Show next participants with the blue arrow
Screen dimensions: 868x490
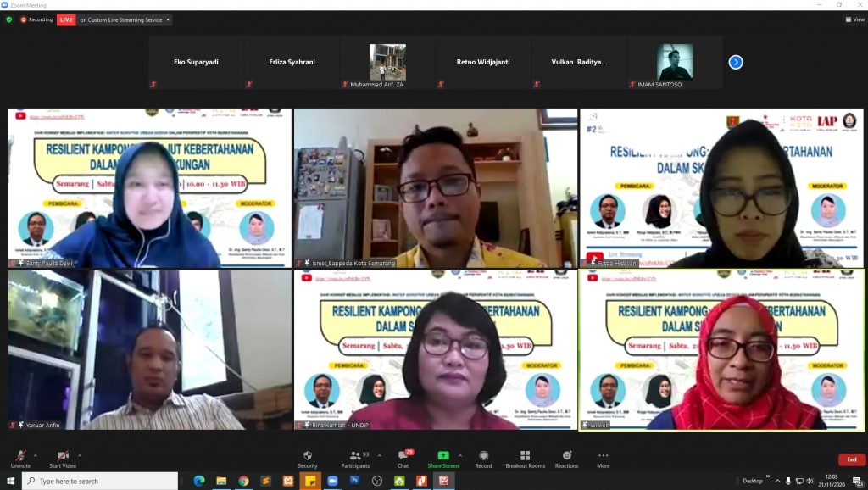pyautogui.click(x=736, y=62)
